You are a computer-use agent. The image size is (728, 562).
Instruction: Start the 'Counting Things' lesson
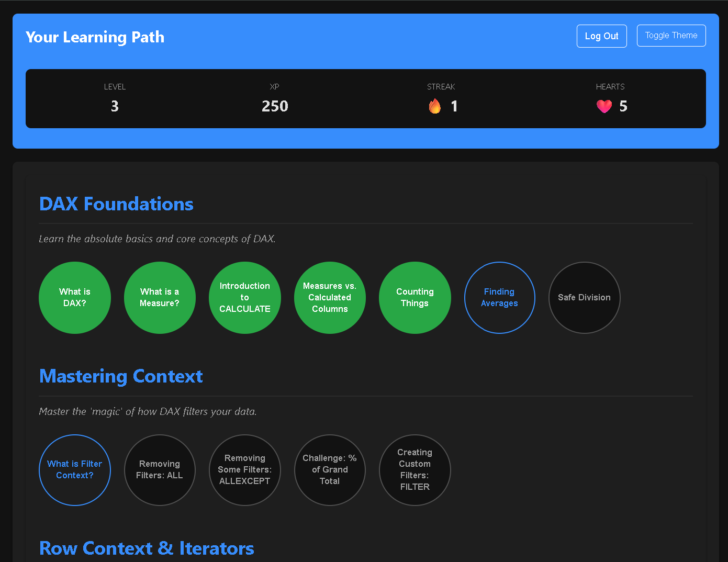(x=415, y=297)
